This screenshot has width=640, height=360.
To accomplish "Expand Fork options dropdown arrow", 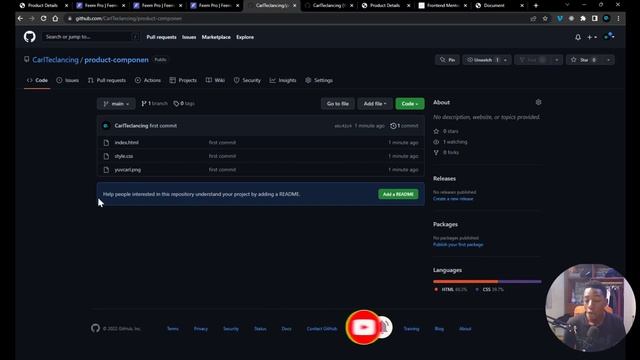I will (x=557, y=60).
